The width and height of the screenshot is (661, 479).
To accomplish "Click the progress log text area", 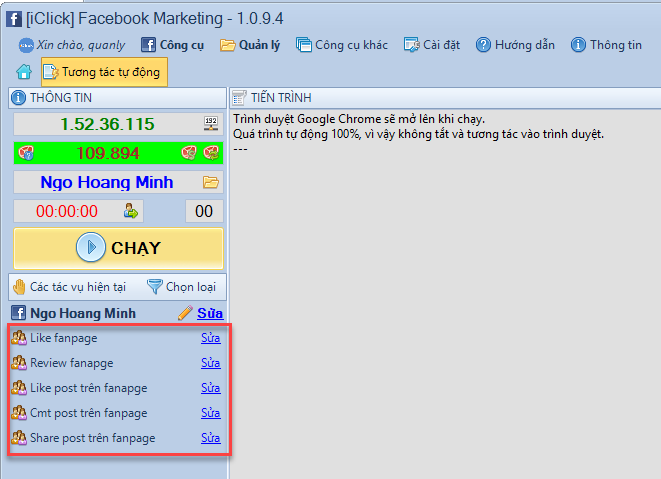I will (x=446, y=294).
